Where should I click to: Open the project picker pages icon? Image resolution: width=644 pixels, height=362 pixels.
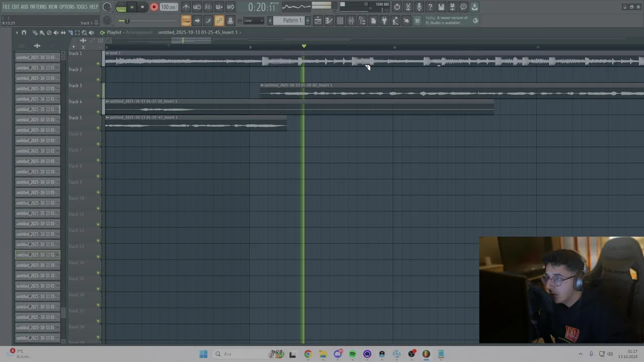pyautogui.click(x=373, y=21)
